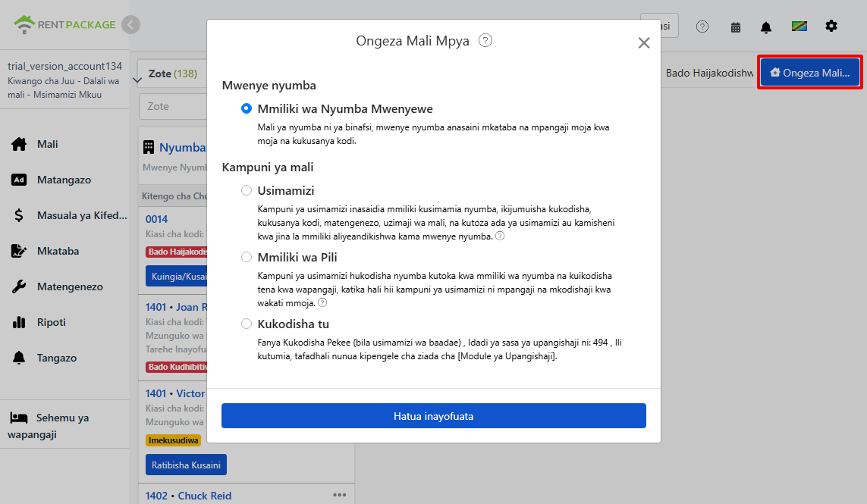Image resolution: width=867 pixels, height=504 pixels.
Task: Click the Mwenye nyumba heading
Action: [269, 86]
